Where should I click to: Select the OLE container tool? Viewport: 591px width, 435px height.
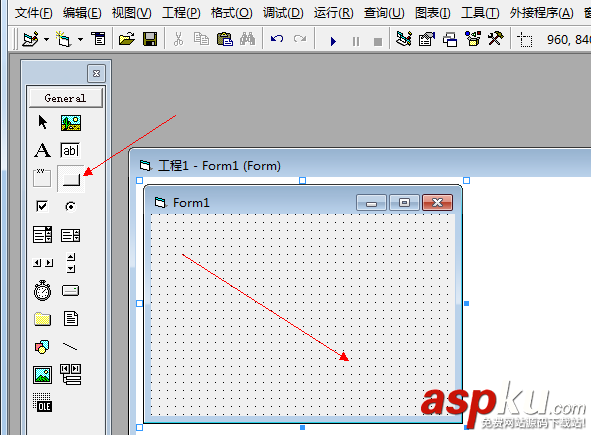[42, 402]
